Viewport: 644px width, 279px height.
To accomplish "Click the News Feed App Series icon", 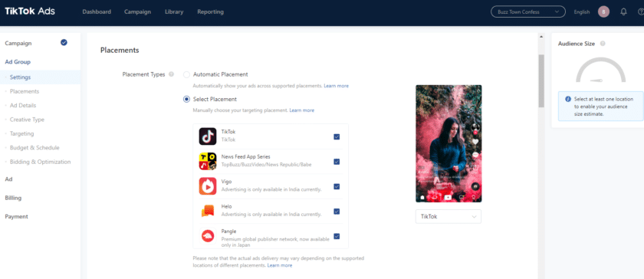I will point(208,161).
